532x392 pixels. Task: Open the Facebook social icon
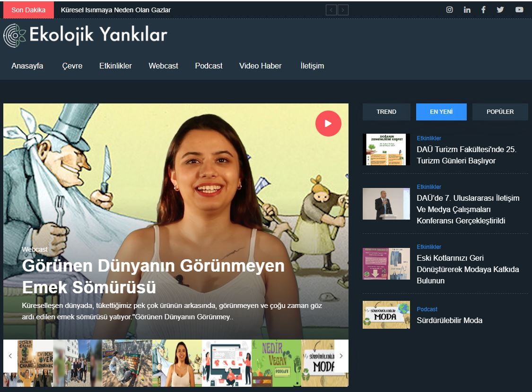pyautogui.click(x=483, y=10)
